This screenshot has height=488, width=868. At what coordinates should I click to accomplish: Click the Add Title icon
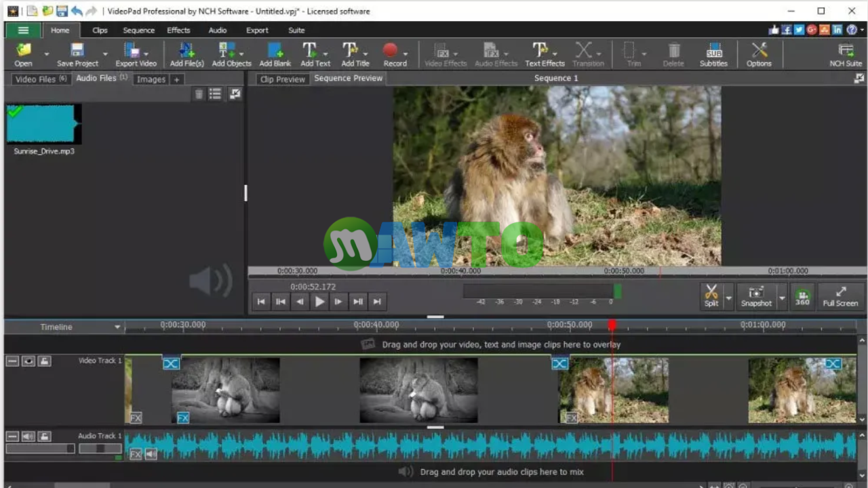(x=350, y=50)
